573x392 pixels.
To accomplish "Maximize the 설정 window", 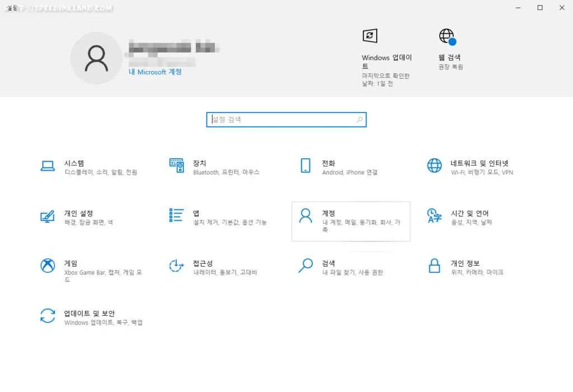I will (540, 8).
